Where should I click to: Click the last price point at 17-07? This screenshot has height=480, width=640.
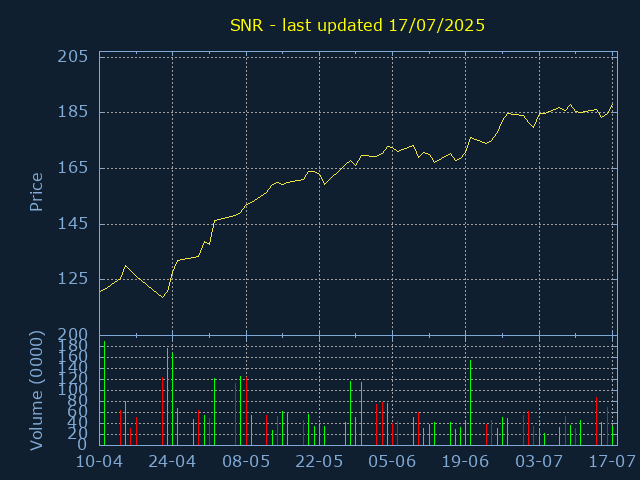tap(612, 104)
